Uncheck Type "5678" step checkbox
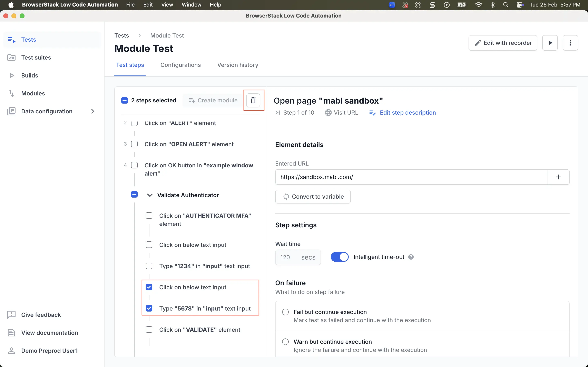Image resolution: width=588 pixels, height=367 pixels. (149, 308)
